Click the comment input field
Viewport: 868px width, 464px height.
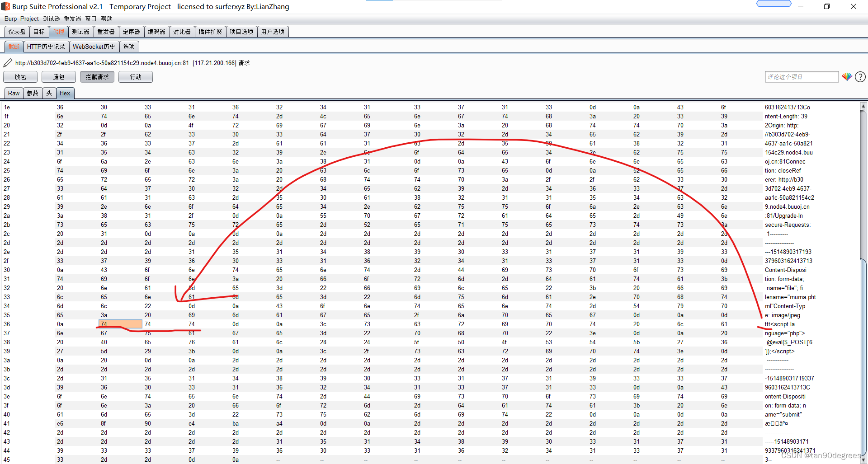pyautogui.click(x=802, y=77)
